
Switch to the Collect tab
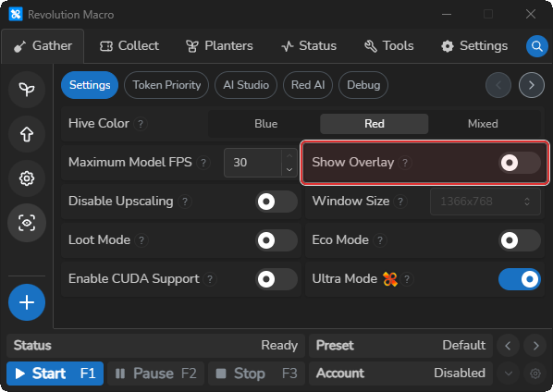129,46
